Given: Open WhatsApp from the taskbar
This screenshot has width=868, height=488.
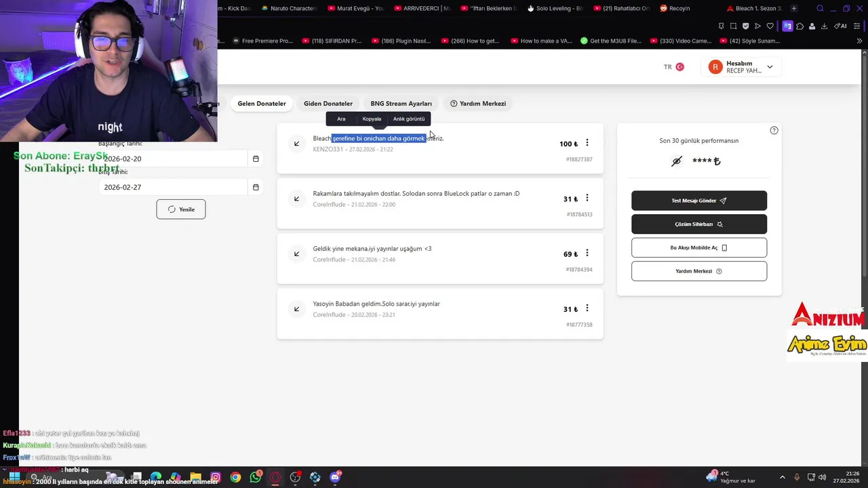Looking at the screenshot, I should point(255,477).
